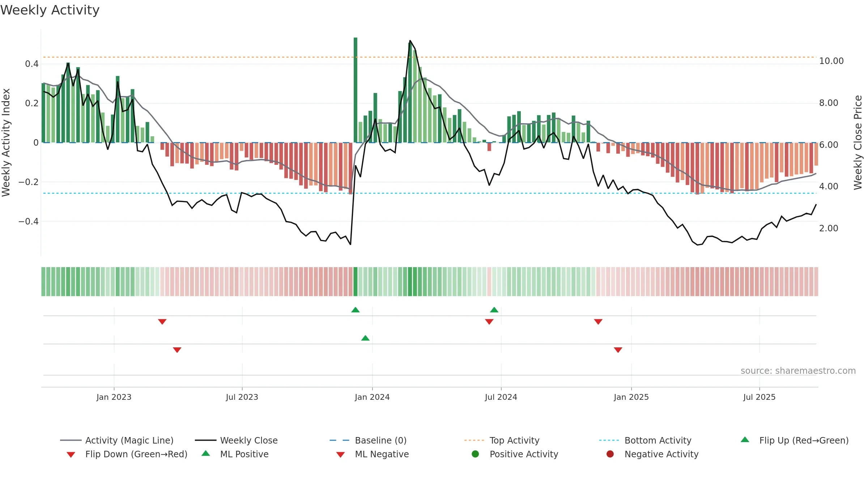Screen dimensions: 868x488
Task: Click the 6.00 price axis value
Action: 829,145
